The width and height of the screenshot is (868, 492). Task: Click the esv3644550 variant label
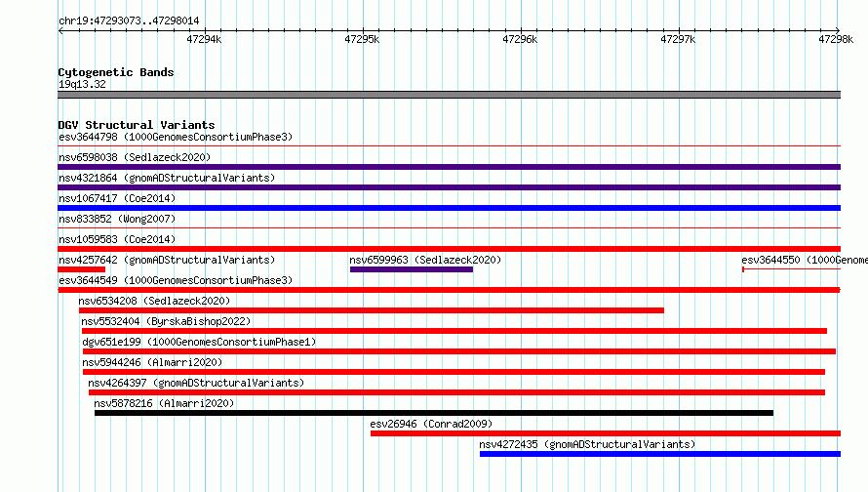pos(805,260)
